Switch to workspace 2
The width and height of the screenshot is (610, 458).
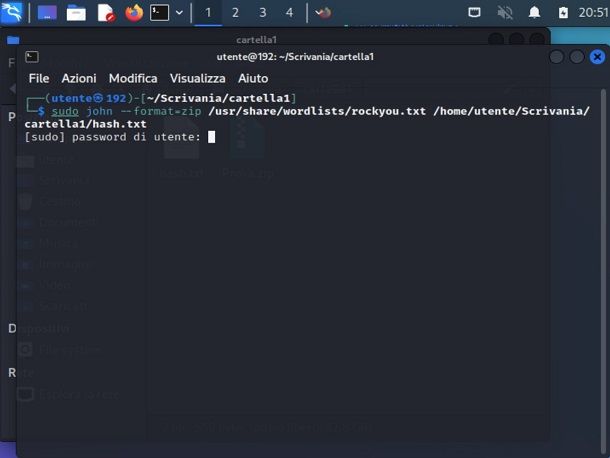point(235,13)
